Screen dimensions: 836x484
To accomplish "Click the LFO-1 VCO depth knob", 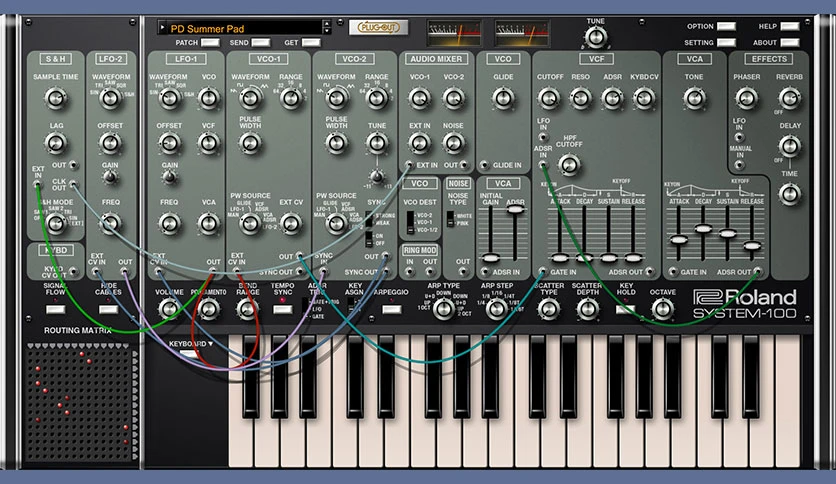I will tap(208, 99).
